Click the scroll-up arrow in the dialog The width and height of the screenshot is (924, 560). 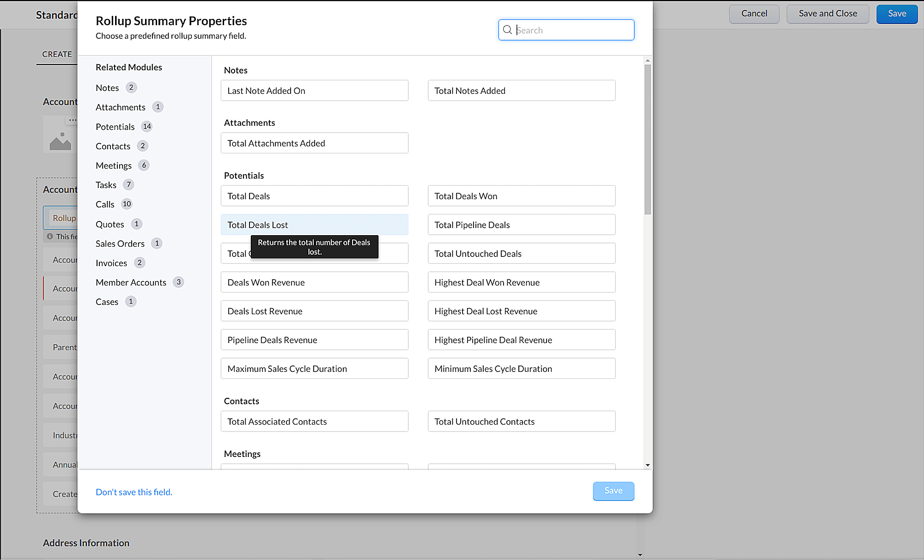coord(648,61)
